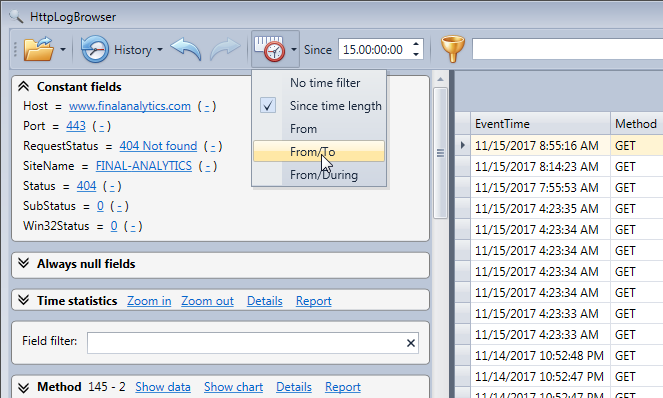Decrease the Since time value
The width and height of the screenshot is (663, 398).
(x=416, y=55)
